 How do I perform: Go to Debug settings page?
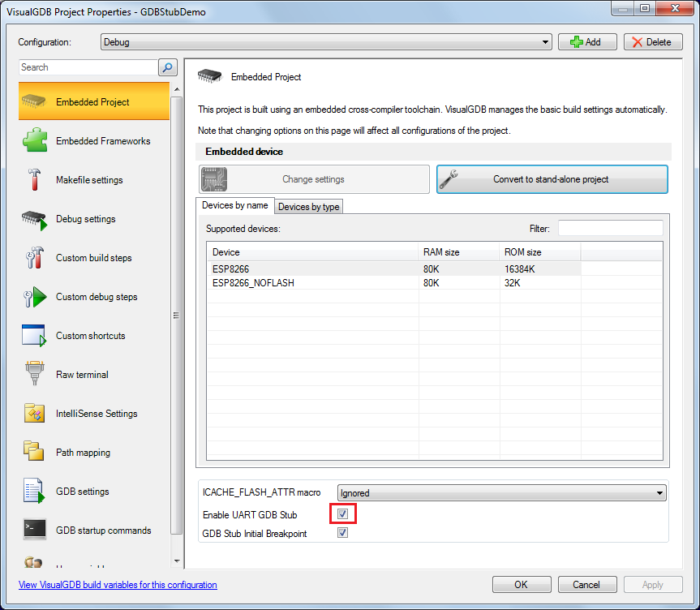tap(94, 219)
